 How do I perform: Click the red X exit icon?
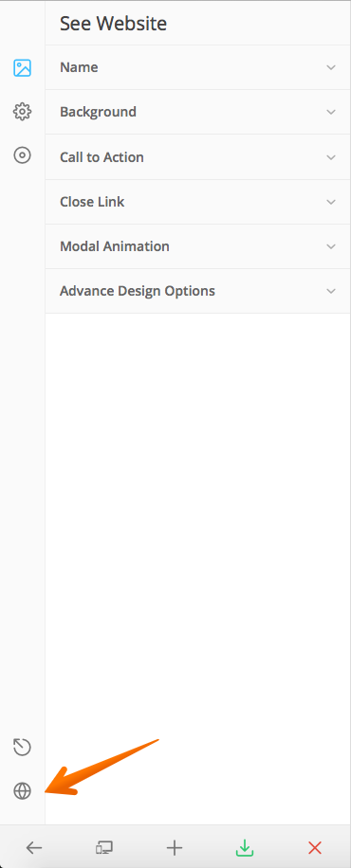[x=314, y=847]
